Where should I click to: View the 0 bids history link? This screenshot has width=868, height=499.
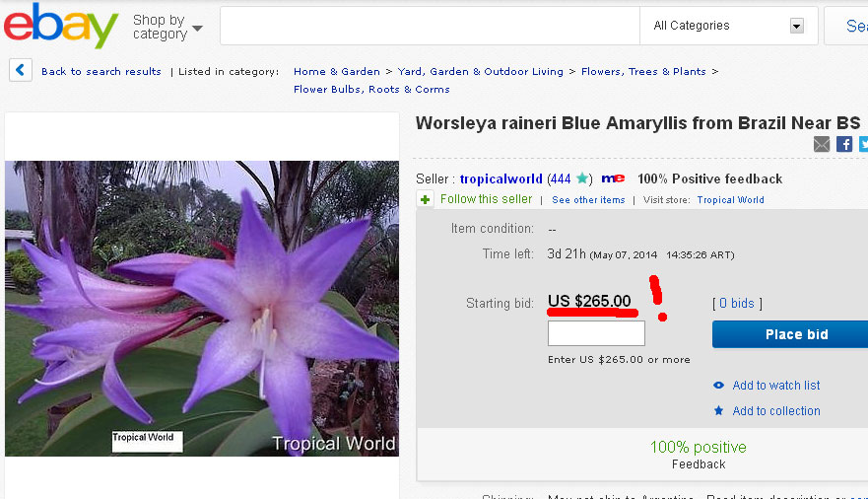click(x=737, y=303)
